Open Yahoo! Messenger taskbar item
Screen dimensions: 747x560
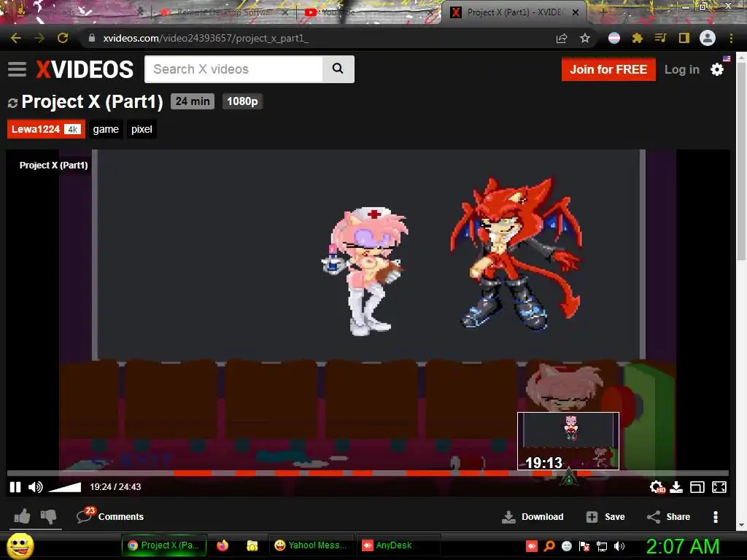pos(311,545)
